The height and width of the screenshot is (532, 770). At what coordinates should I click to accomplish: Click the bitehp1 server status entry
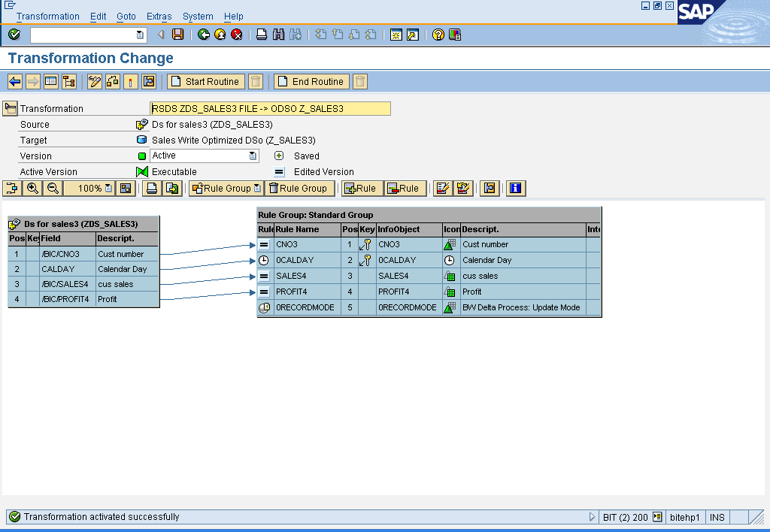(684, 517)
